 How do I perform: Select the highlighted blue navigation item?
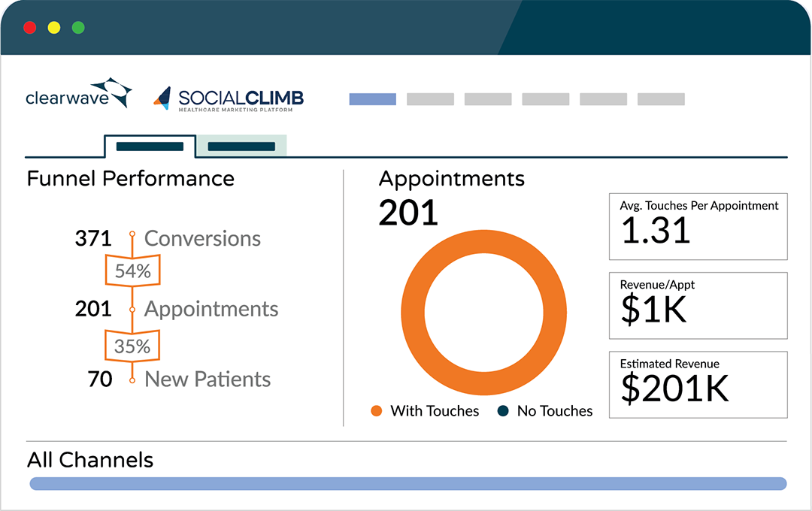(372, 99)
